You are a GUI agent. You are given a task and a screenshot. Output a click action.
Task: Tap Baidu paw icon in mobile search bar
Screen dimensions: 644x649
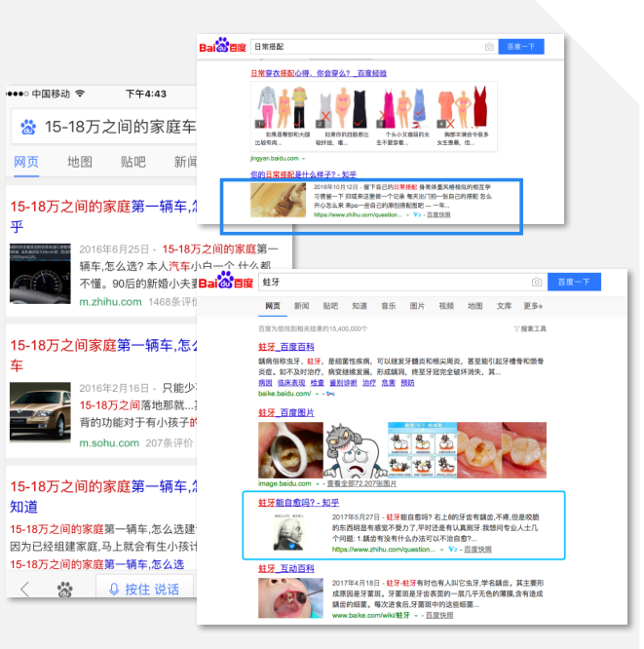click(x=28, y=127)
